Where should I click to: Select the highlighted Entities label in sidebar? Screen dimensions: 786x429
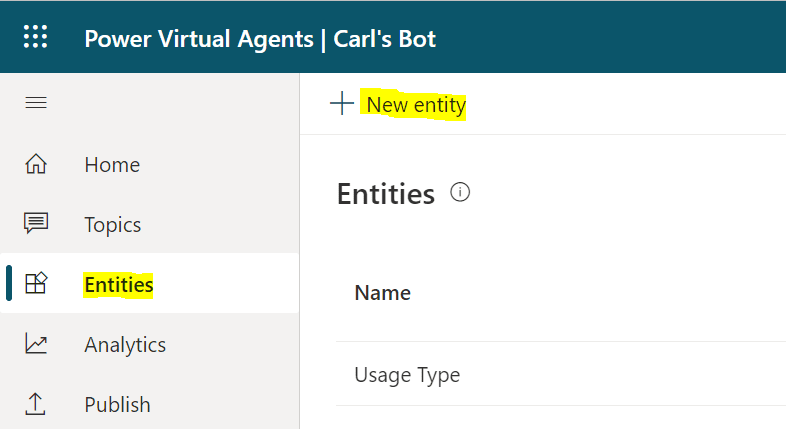pyautogui.click(x=119, y=285)
